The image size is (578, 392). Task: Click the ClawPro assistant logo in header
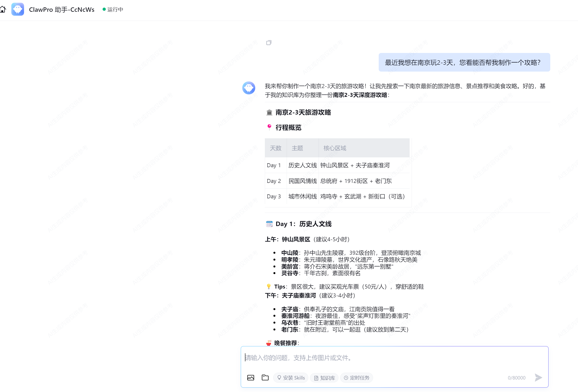18,10
